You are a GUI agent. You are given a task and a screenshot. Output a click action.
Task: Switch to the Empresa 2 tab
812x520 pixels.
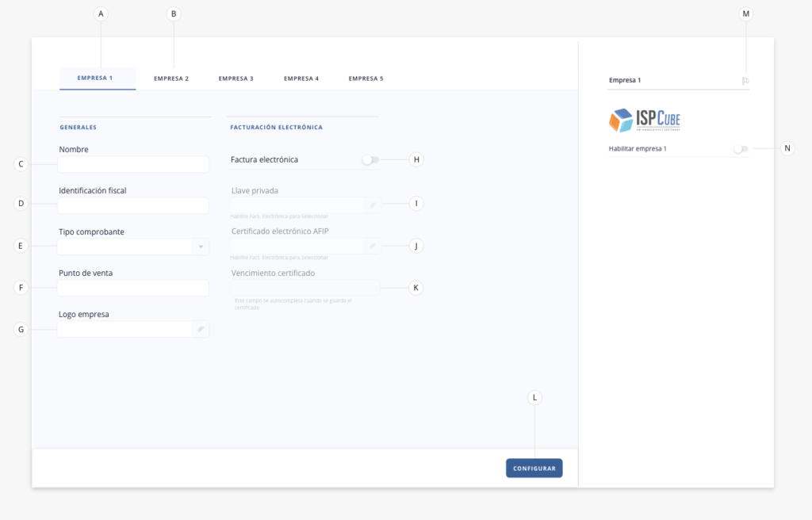point(171,78)
